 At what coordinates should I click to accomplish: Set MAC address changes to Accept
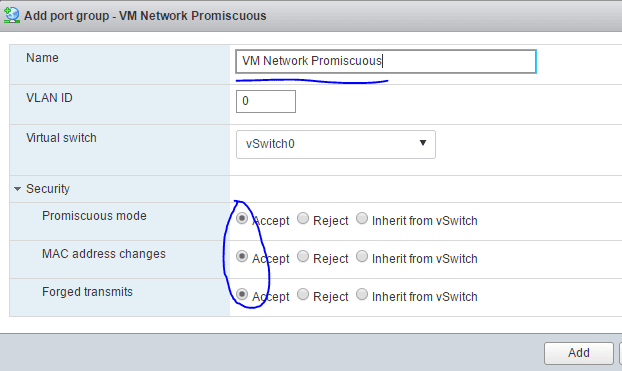click(242, 256)
